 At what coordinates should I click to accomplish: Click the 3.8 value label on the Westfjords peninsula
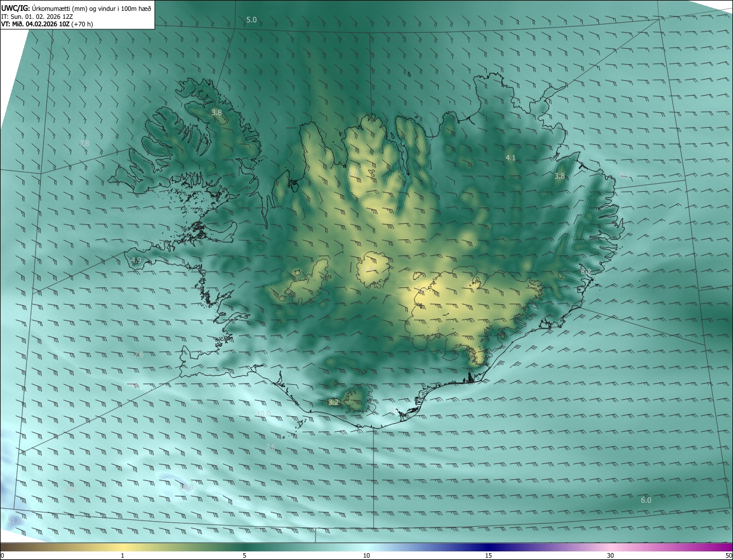point(216,113)
